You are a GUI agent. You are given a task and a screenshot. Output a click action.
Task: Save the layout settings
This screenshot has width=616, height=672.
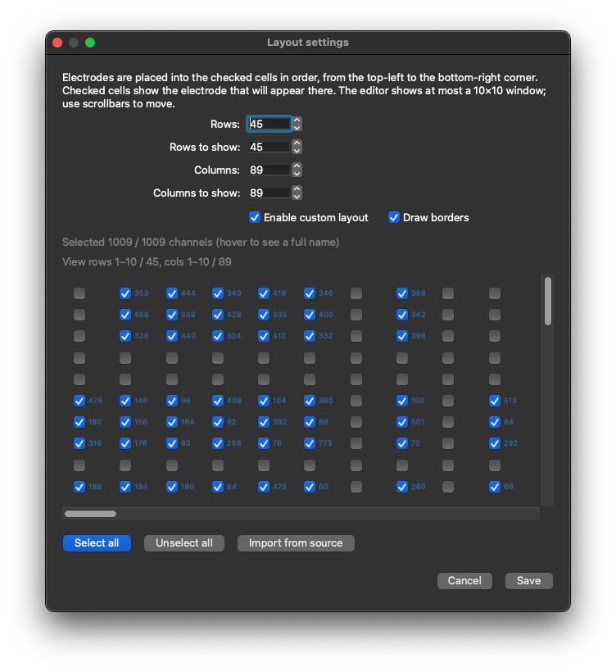[528, 581]
